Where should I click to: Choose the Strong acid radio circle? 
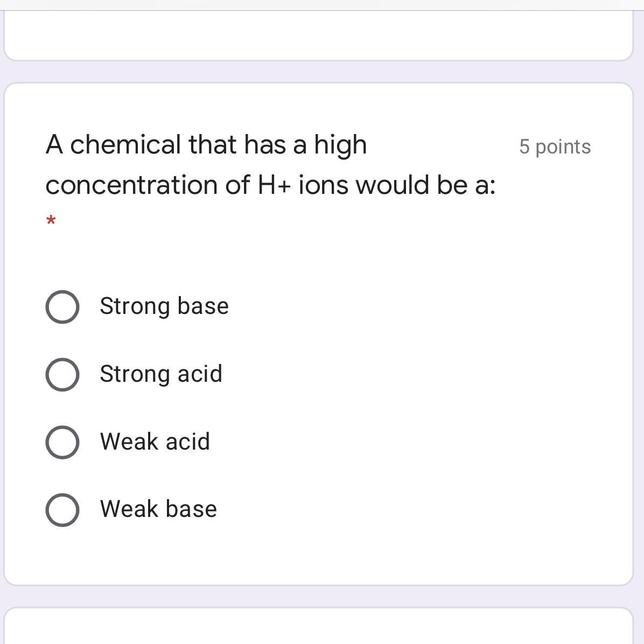click(x=62, y=375)
